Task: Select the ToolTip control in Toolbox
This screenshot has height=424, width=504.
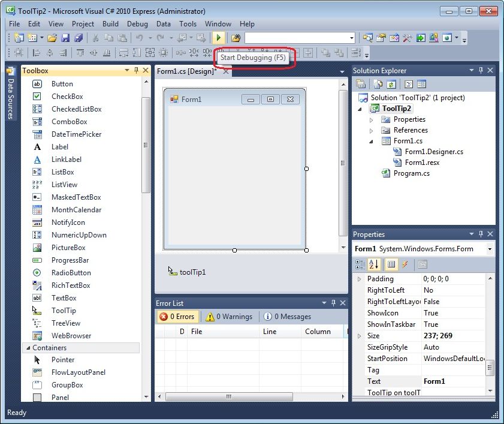Action: pyautogui.click(x=64, y=311)
